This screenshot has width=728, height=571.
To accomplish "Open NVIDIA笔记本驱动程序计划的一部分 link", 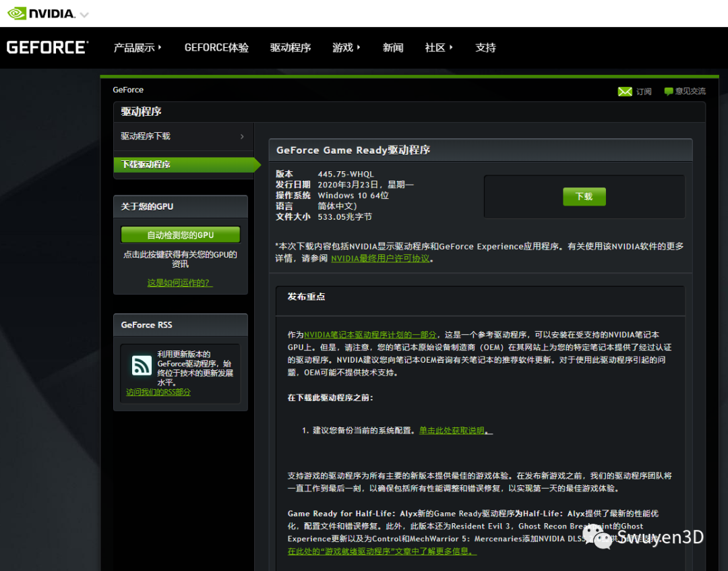I will 370,334.
